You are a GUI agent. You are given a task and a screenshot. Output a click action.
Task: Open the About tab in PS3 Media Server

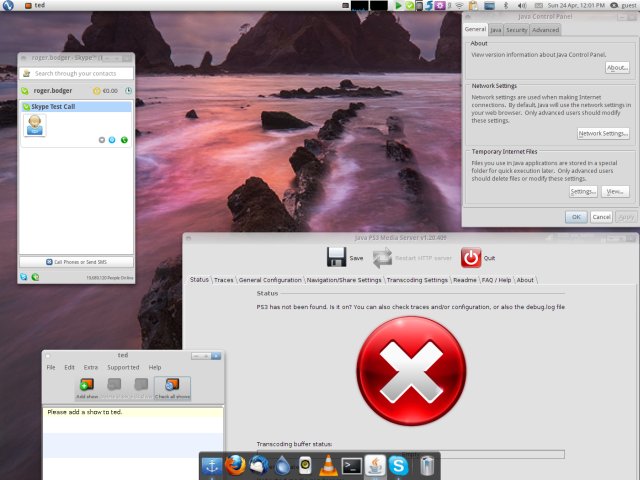pos(525,280)
